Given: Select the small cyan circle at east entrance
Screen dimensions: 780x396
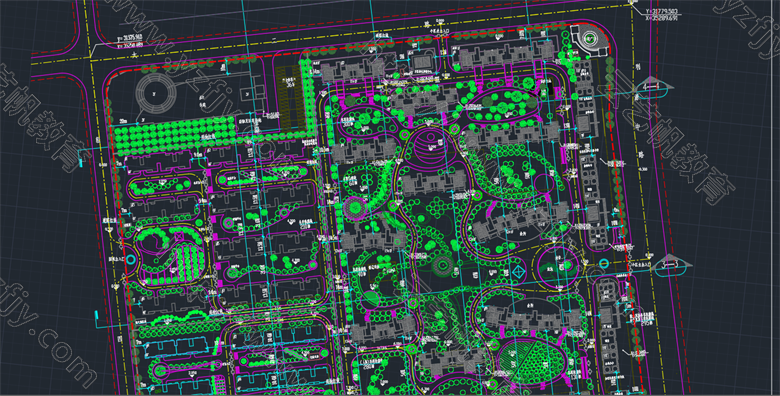Looking at the screenshot, I should tap(604, 263).
